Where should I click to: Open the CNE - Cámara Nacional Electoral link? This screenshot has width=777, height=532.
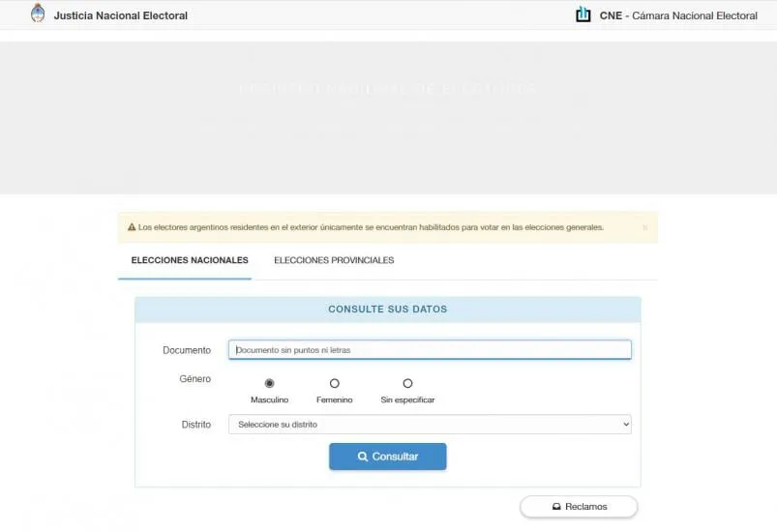pyautogui.click(x=678, y=15)
